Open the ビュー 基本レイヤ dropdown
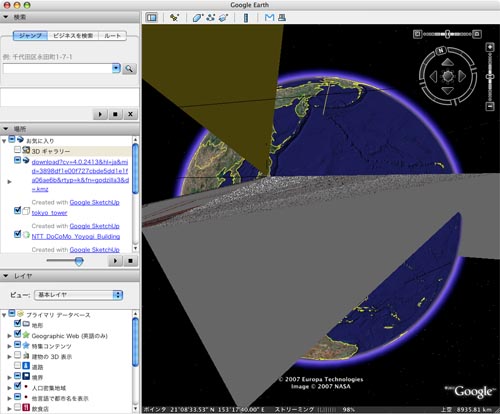This screenshot has height=414, width=500. coord(79,295)
